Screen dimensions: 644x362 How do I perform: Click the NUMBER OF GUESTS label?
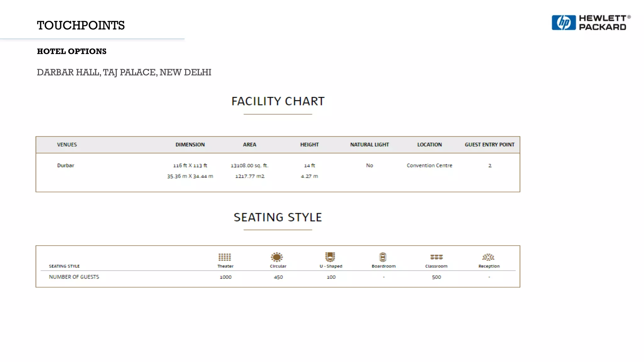[74, 277]
